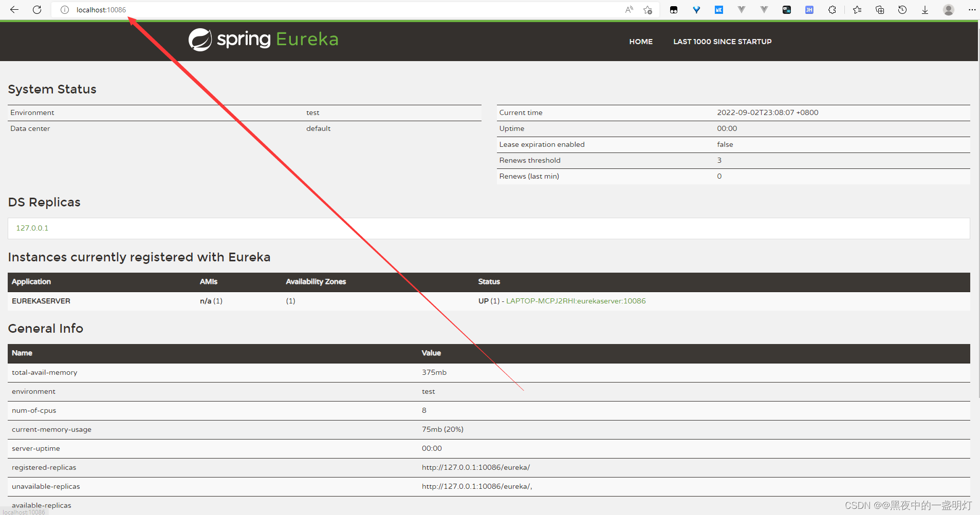Select the System Status heading

pos(52,89)
